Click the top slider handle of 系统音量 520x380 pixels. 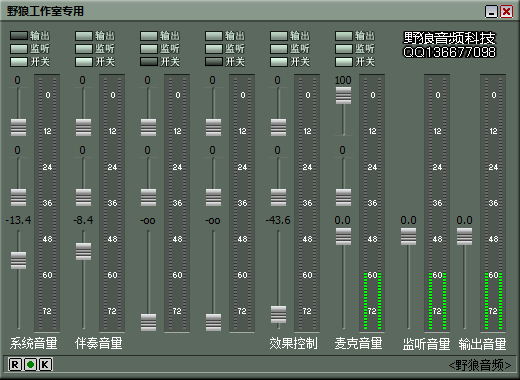18,127
